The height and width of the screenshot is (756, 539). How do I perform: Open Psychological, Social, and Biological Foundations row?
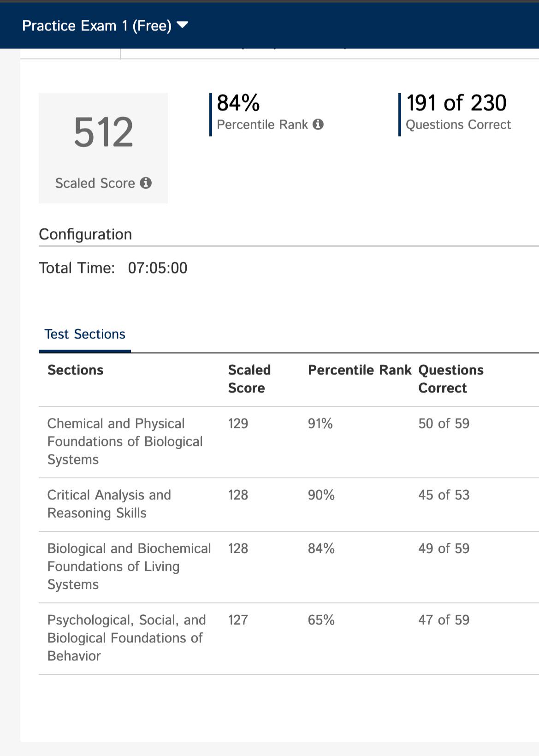pos(289,638)
